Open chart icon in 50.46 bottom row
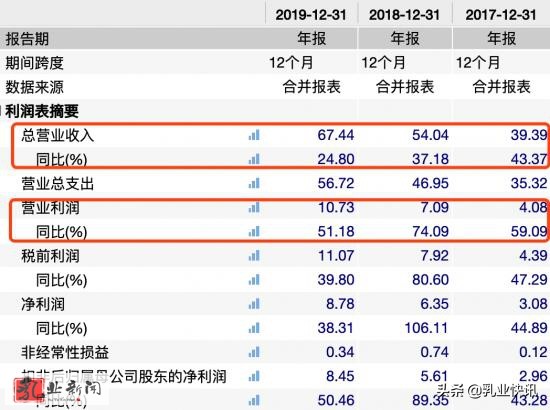Image resolution: width=550 pixels, height=410 pixels. pyautogui.click(x=254, y=400)
